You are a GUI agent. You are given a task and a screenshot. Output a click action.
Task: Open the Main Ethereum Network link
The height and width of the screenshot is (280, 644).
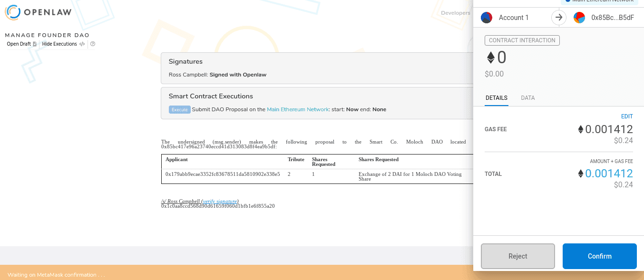298,109
